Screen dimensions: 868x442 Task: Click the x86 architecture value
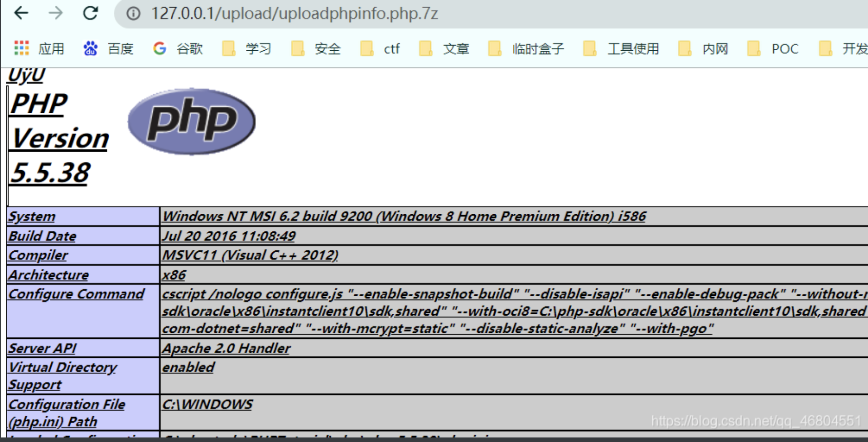point(174,275)
